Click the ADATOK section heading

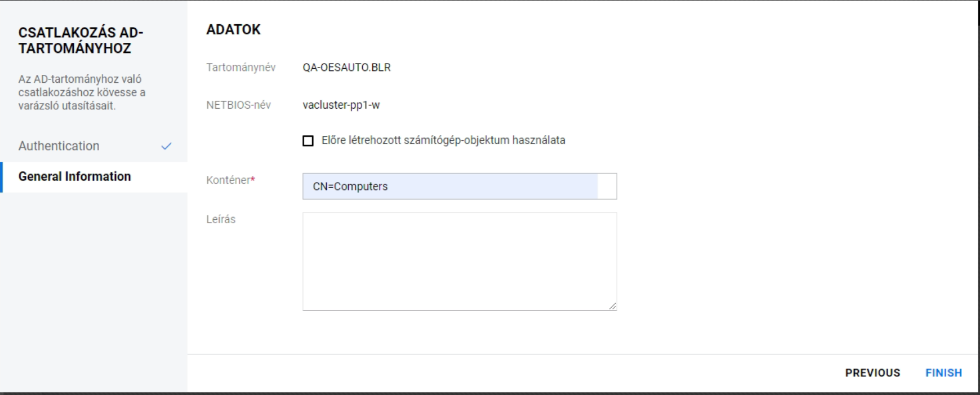[234, 30]
